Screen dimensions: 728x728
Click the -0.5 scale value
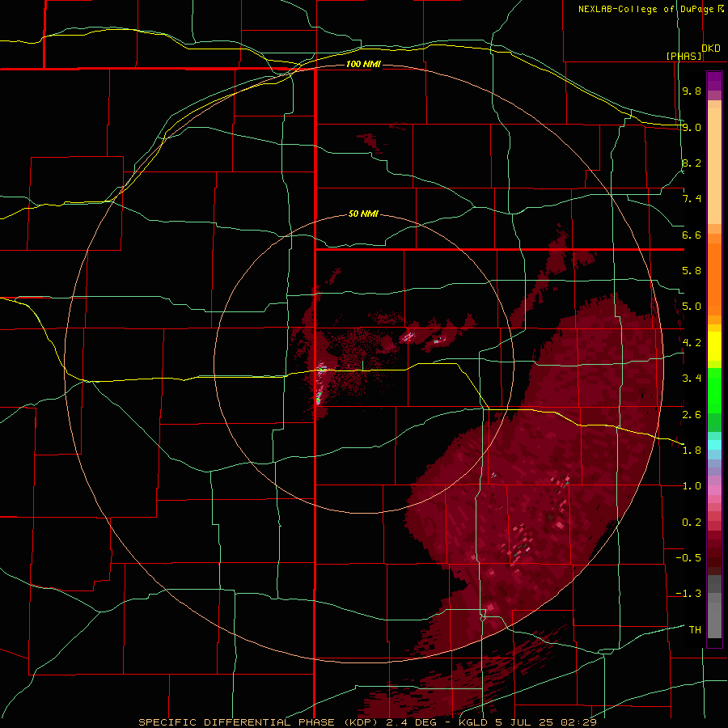pos(688,558)
